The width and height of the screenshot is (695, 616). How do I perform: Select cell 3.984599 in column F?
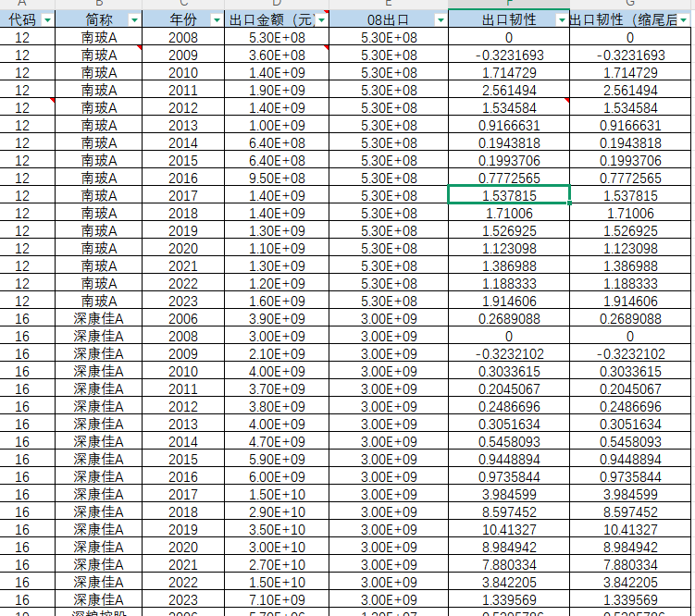(x=509, y=494)
